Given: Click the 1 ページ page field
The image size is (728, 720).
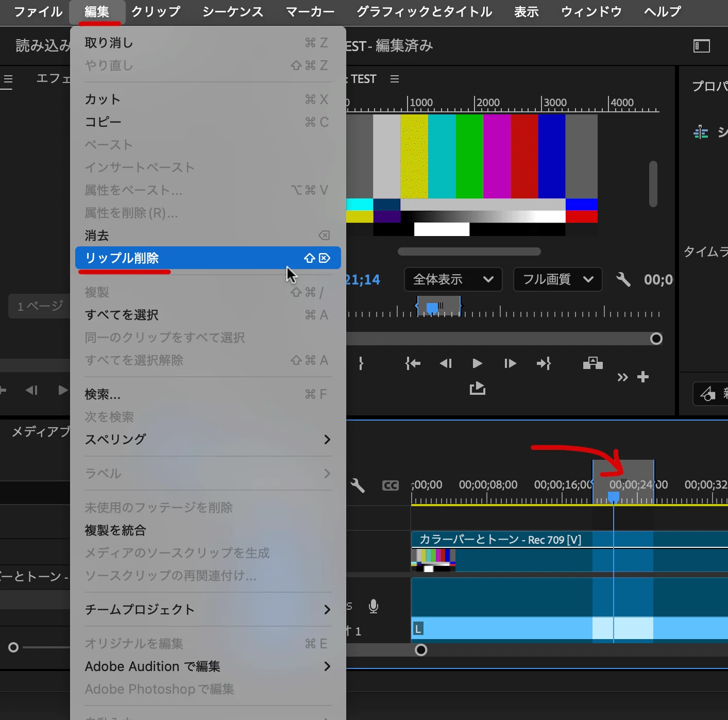Looking at the screenshot, I should click(x=39, y=306).
